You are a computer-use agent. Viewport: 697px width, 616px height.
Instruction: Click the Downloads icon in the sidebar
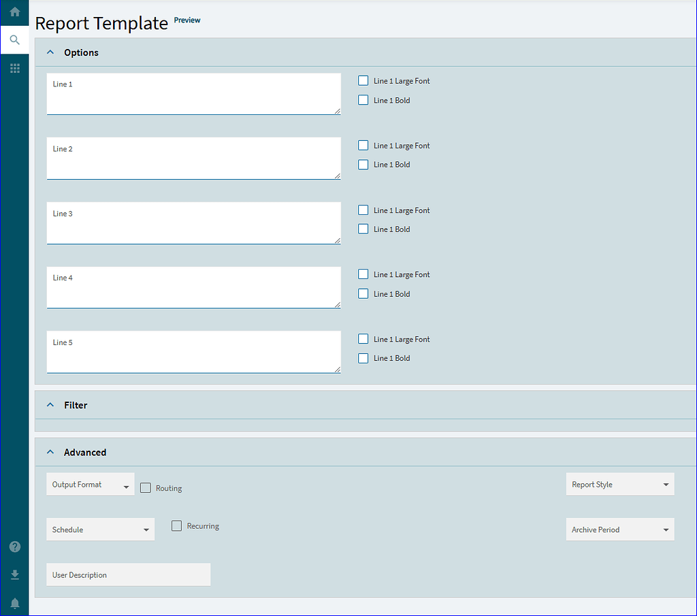[14, 574]
